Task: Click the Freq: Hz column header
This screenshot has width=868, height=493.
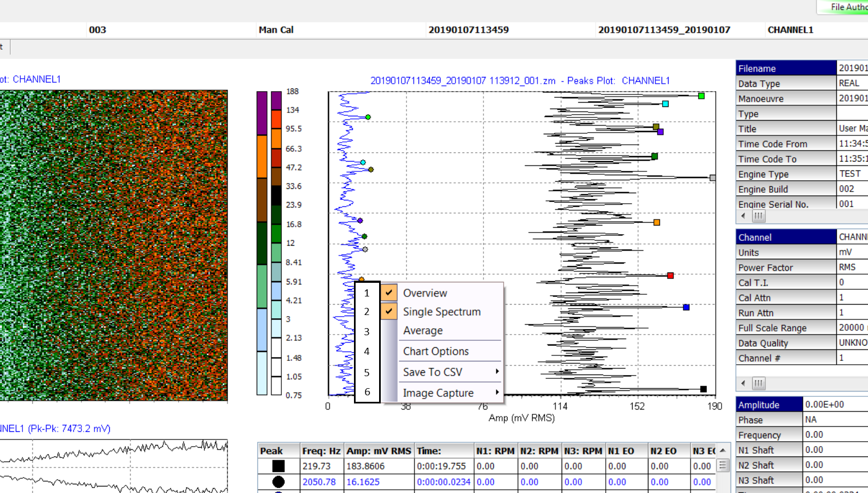Action: (x=321, y=451)
